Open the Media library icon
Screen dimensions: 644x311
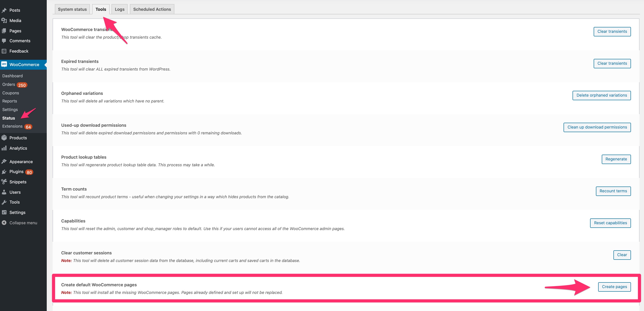click(x=4, y=20)
